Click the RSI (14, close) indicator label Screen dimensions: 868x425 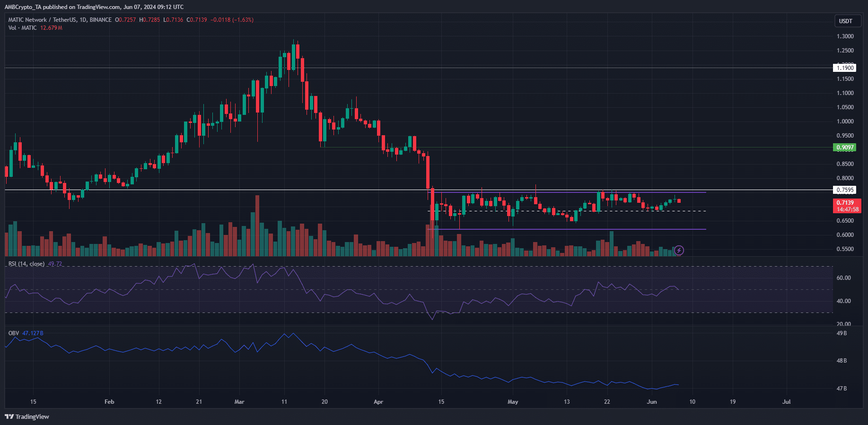(x=26, y=264)
